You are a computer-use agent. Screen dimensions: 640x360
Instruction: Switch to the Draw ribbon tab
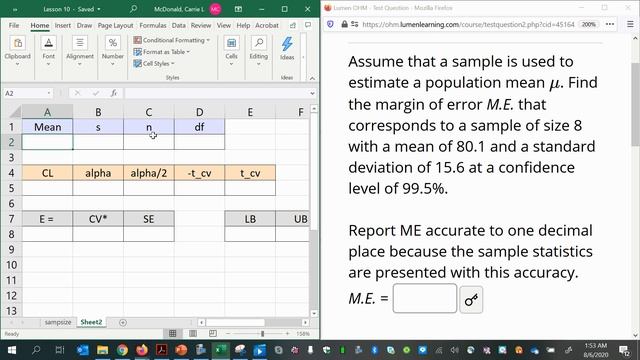(84, 25)
